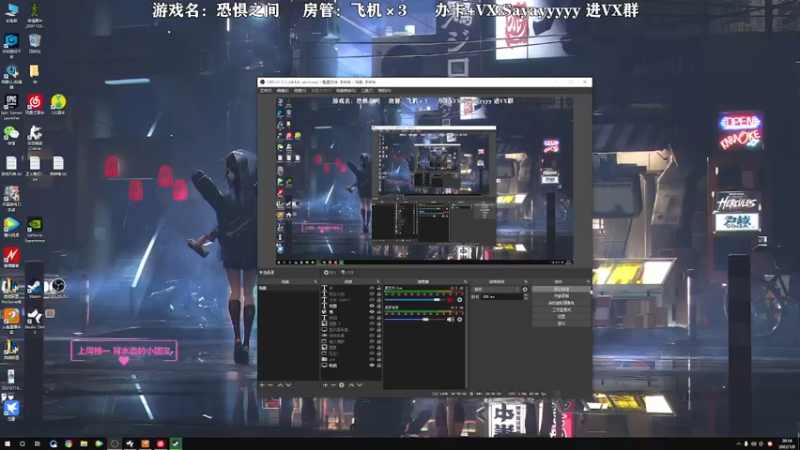800x450 pixels.
Task: Click the 退出 (Exit) button in OBS Controls
Action: tap(561, 323)
